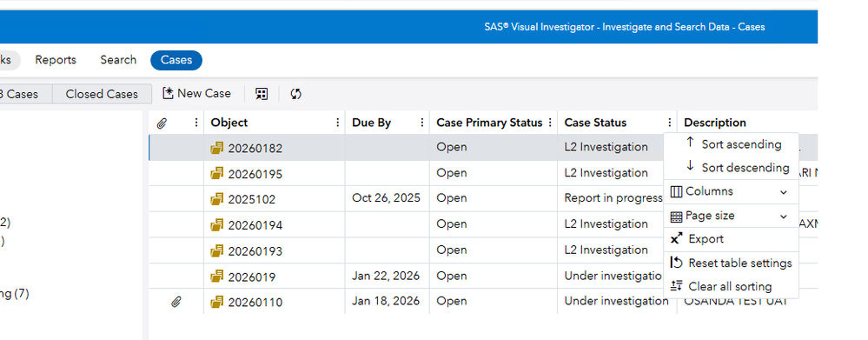This screenshot has height=340, width=868.
Task: Click Under investigation status for case 20260110
Action: point(616,301)
